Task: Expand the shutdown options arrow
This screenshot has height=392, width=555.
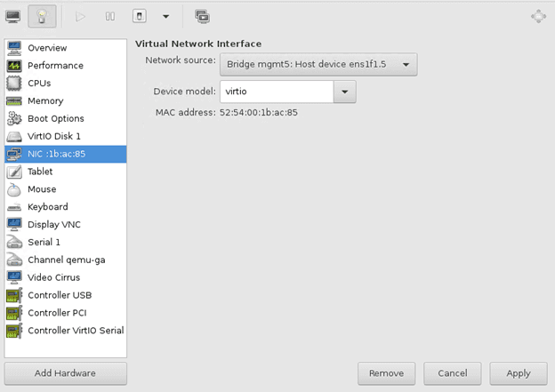Action: click(165, 16)
